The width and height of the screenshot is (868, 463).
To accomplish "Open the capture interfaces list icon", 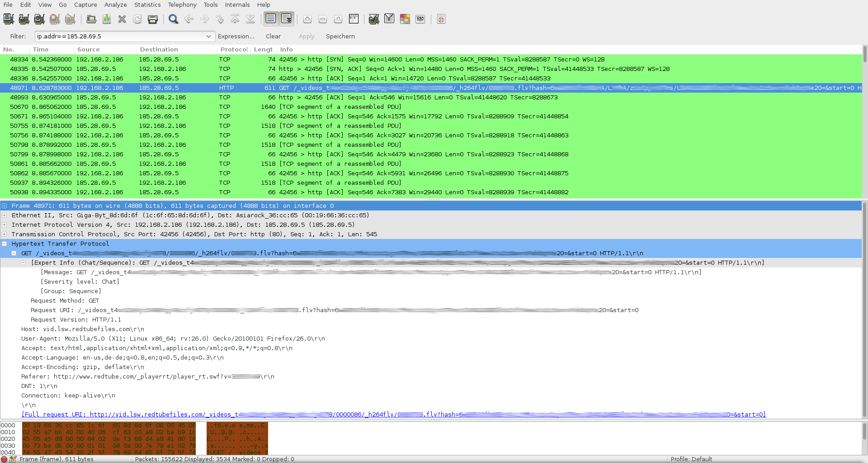I will (x=9, y=19).
